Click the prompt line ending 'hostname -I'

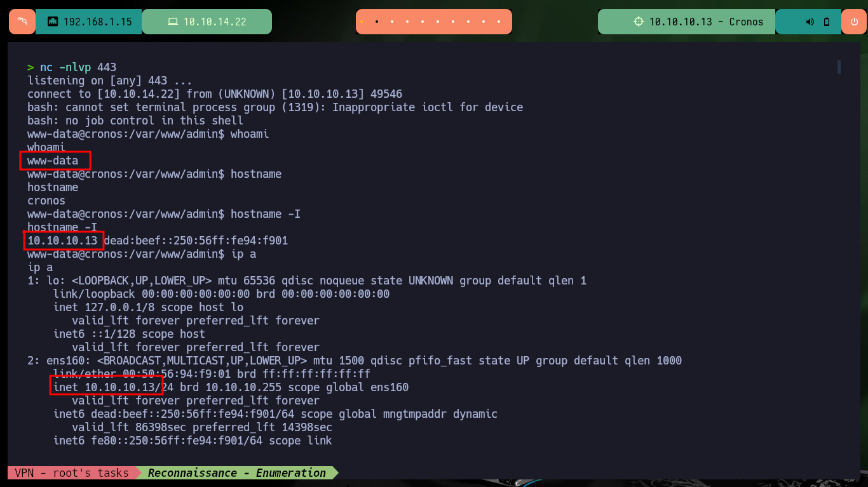[164, 214]
